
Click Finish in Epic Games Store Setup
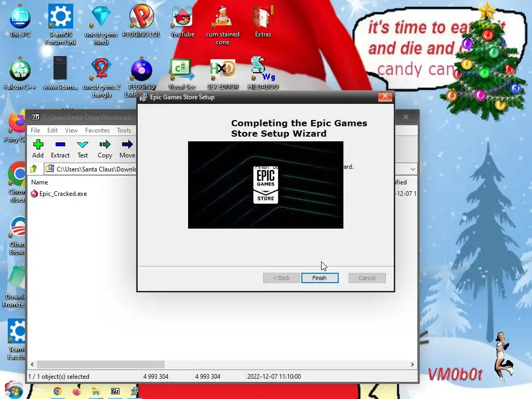[320, 278]
